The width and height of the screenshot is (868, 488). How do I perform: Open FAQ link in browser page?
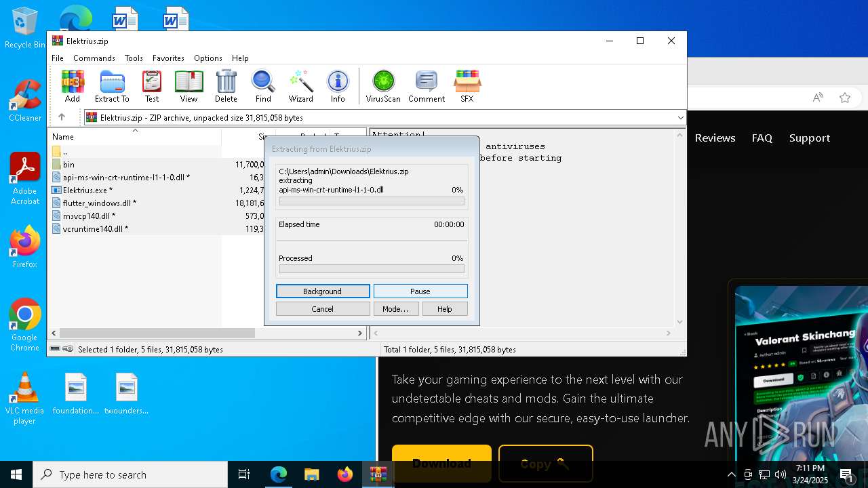click(x=762, y=138)
